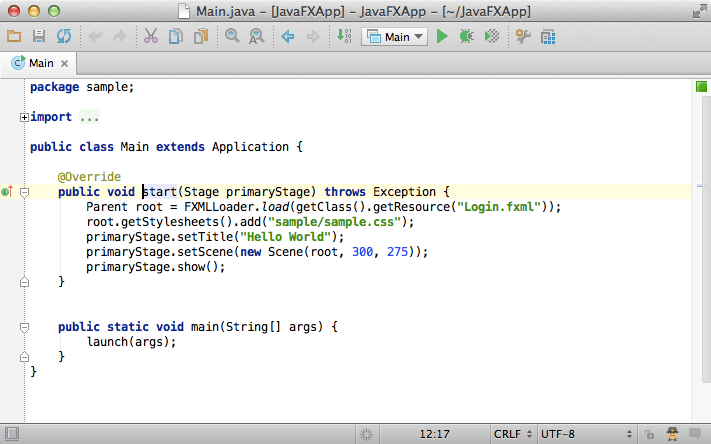Click the 12:17 caret position indicator

click(x=434, y=434)
